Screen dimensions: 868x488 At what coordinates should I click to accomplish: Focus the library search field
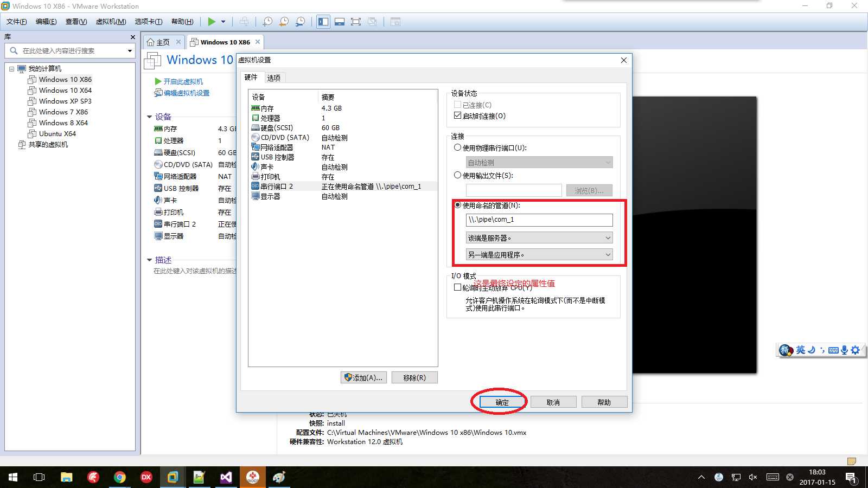(71, 50)
